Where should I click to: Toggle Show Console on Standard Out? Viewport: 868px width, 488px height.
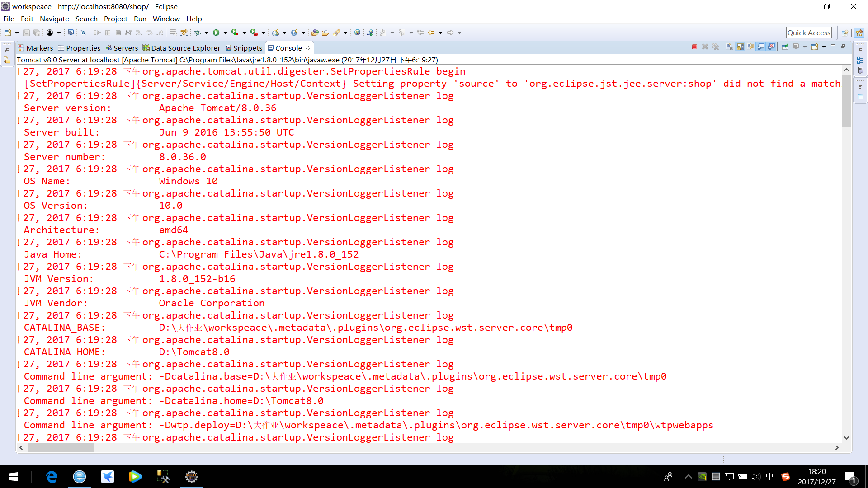(761, 47)
